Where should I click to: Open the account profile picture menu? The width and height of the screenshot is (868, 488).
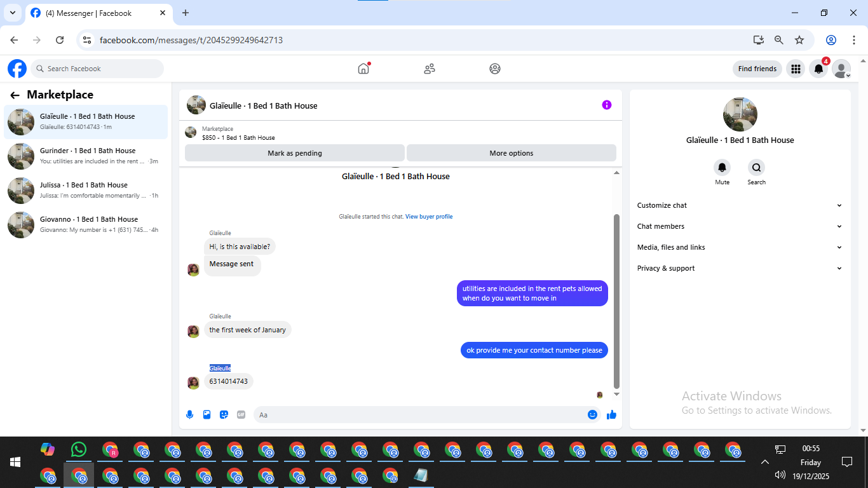tap(841, 69)
